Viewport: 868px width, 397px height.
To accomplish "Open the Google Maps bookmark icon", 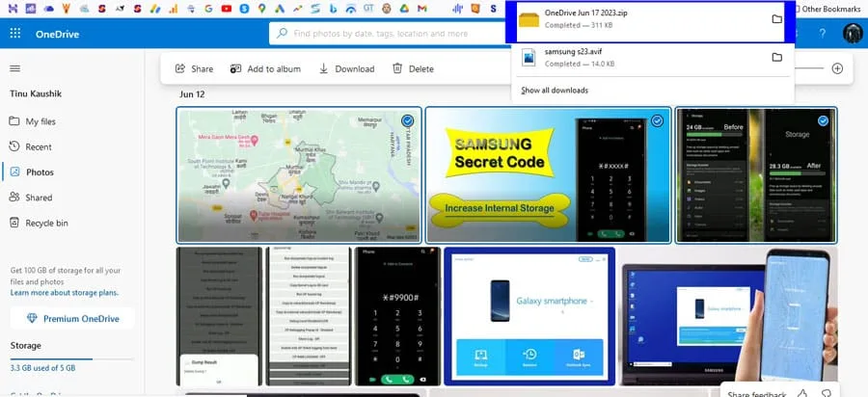I will [261, 9].
